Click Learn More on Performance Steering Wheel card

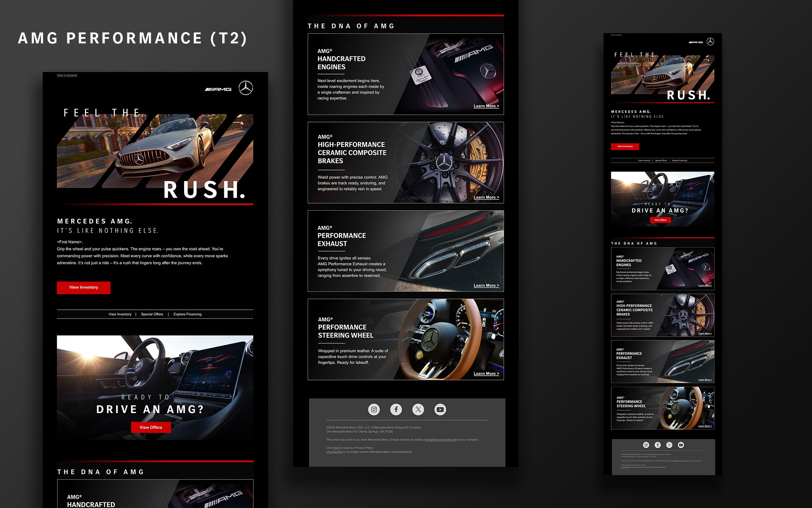pos(486,374)
